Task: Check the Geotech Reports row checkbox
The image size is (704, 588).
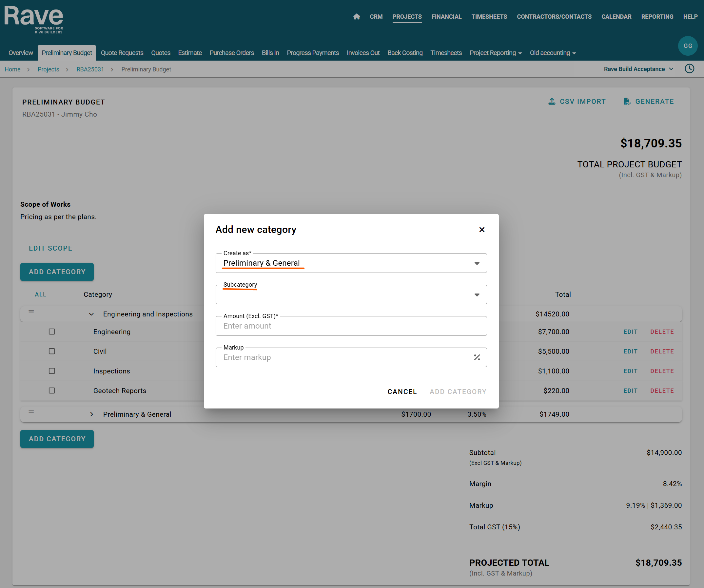Action: [52, 391]
